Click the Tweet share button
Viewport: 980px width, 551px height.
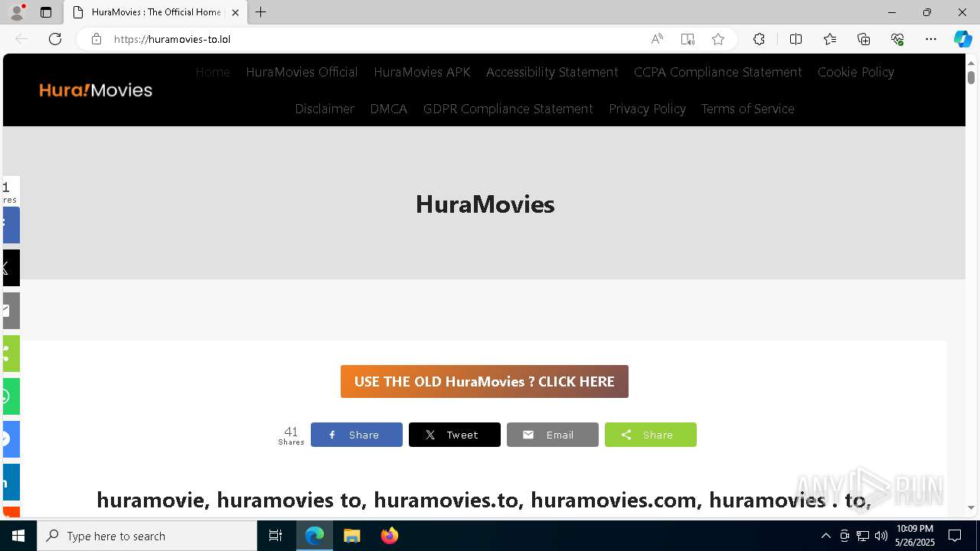(x=455, y=435)
